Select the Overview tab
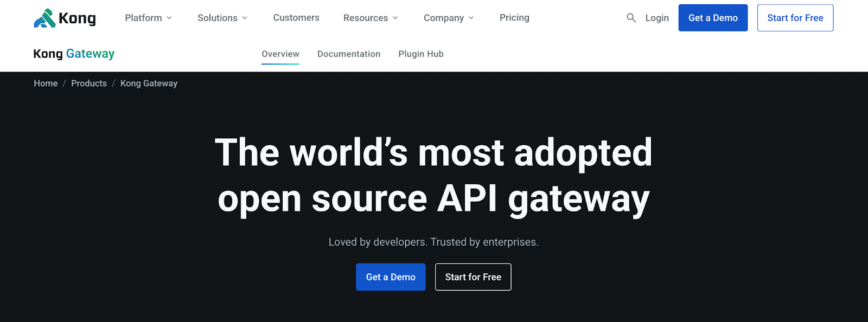This screenshot has width=868, height=322. tap(280, 54)
